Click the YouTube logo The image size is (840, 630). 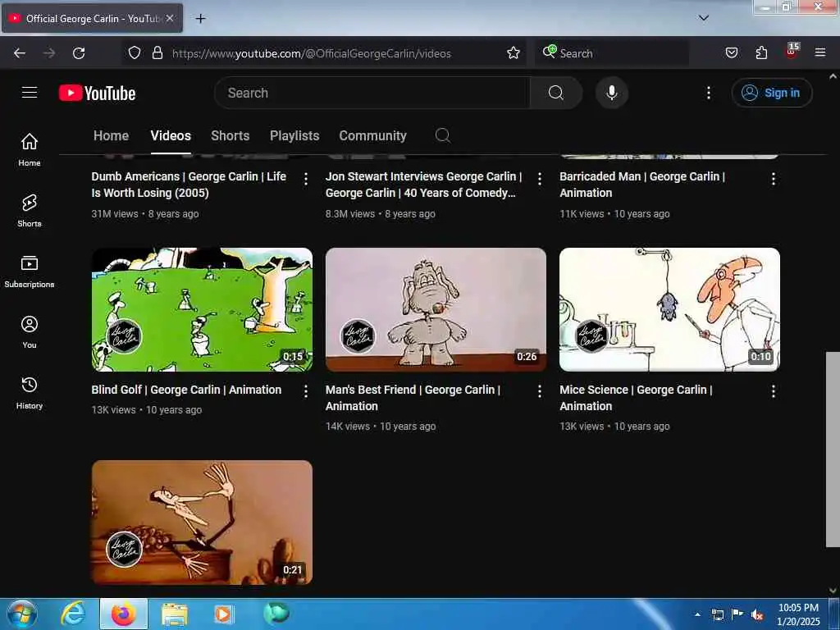(x=97, y=93)
